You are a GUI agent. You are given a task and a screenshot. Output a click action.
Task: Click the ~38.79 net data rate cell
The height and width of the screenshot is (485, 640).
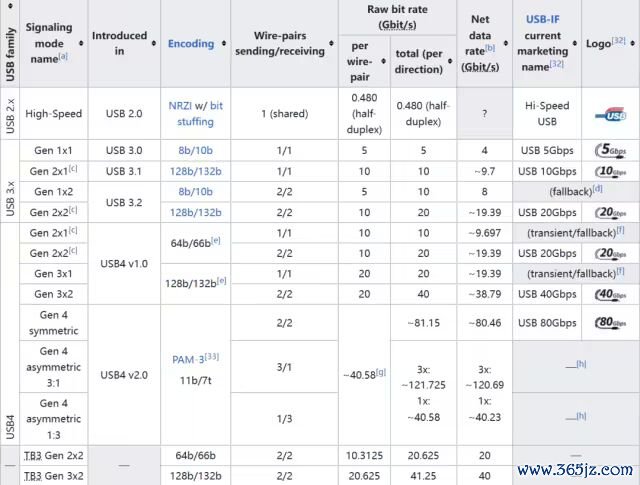pyautogui.click(x=484, y=294)
